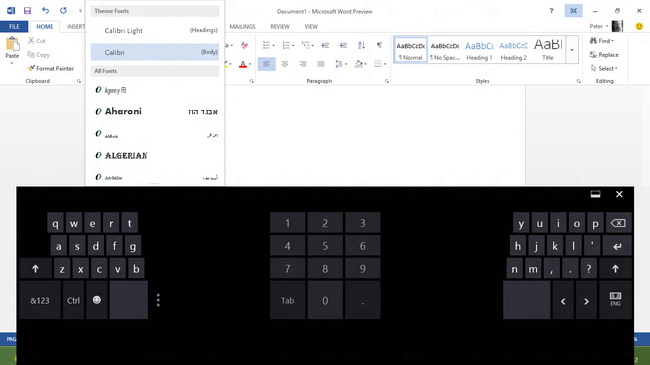The image size is (650, 365).
Task: Open the Paragraph dialog launcher
Action: 387,81
